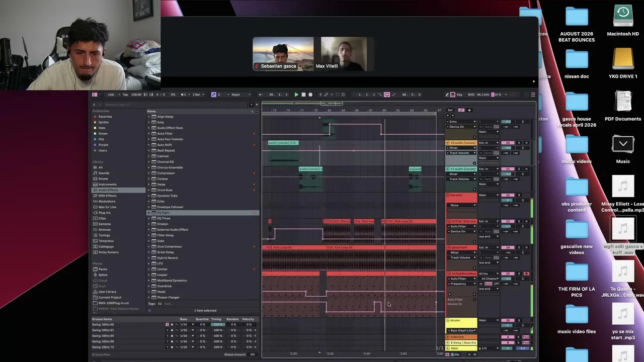The width and height of the screenshot is (644, 362).
Task: Click the MIDI map mode button
Action: (471, 95)
